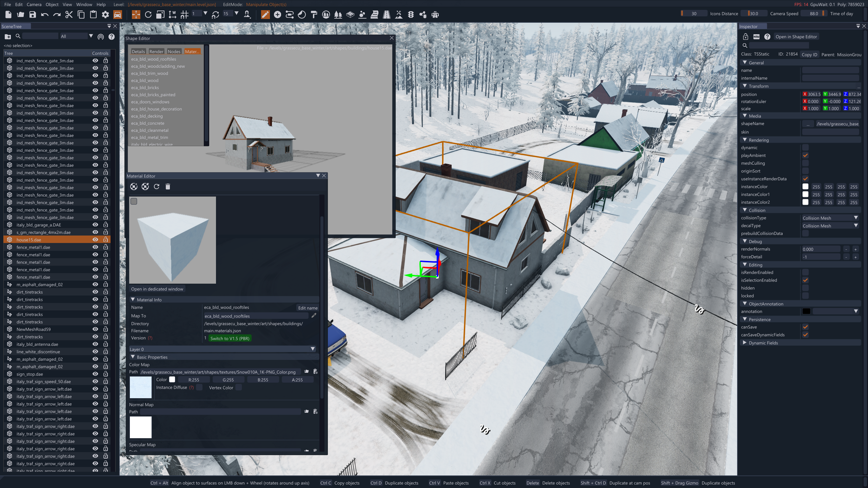Screen dimensions: 868x488
Task: Open the collisionType dropdown
Action: [x=829, y=218]
